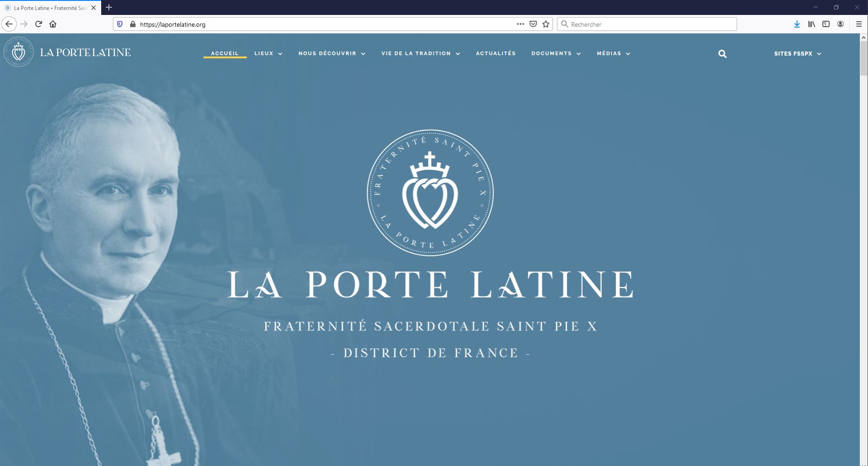
Task: Expand the Sites FSSPX dropdown
Action: coord(798,53)
